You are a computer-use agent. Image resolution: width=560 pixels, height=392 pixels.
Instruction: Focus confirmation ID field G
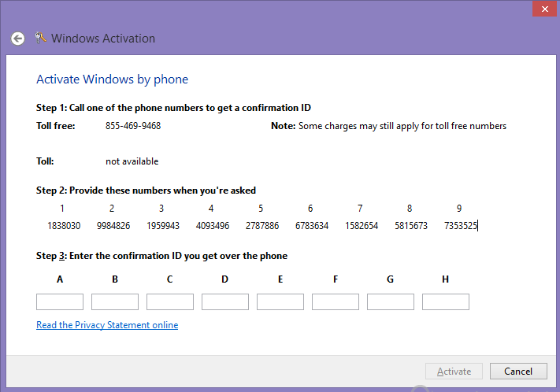click(x=391, y=302)
